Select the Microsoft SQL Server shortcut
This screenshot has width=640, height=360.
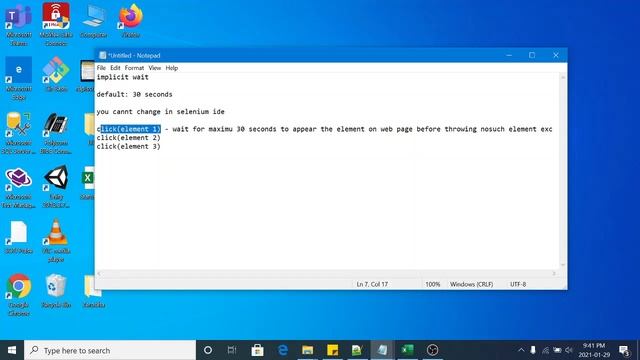coord(19,133)
